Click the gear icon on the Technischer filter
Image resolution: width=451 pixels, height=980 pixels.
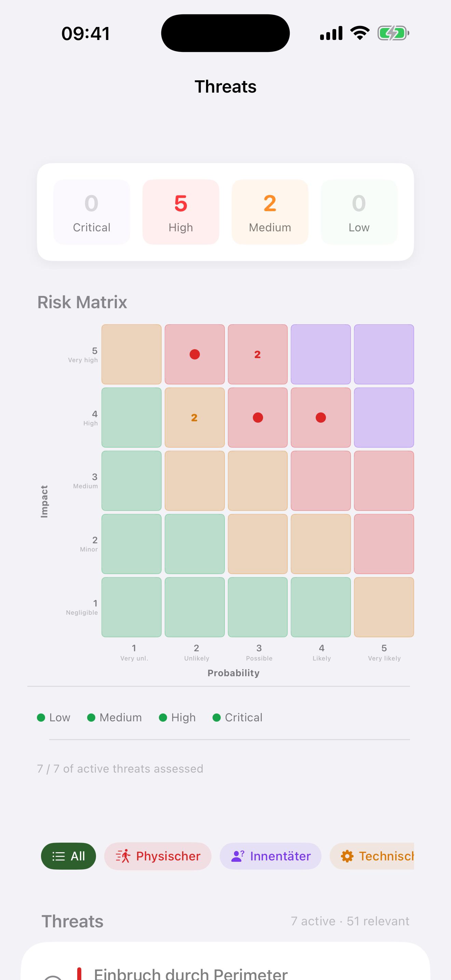(x=347, y=856)
